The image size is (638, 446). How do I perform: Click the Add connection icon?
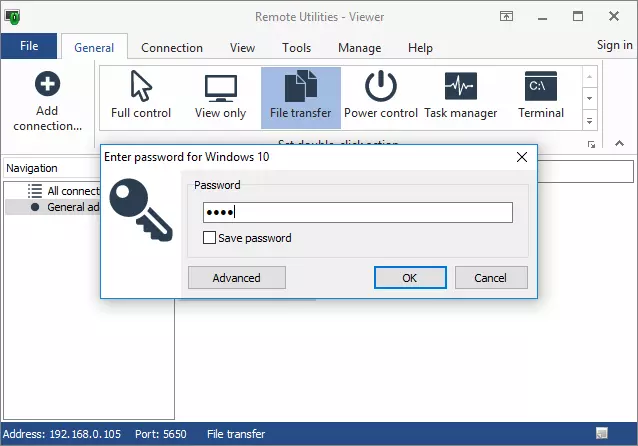(47, 85)
